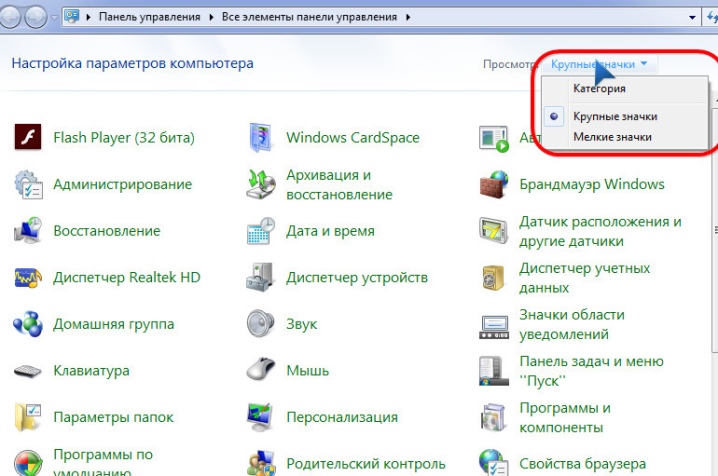Open the Свойства браузера link

click(x=582, y=464)
